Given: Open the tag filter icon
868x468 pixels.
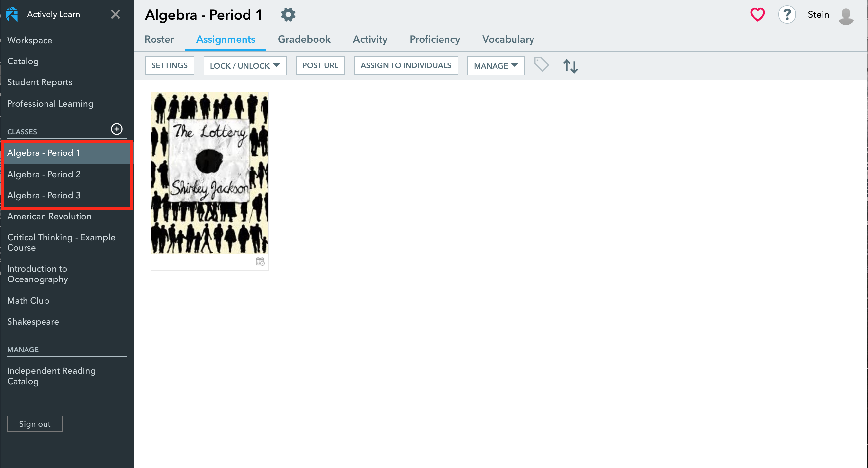Looking at the screenshot, I should [541, 65].
